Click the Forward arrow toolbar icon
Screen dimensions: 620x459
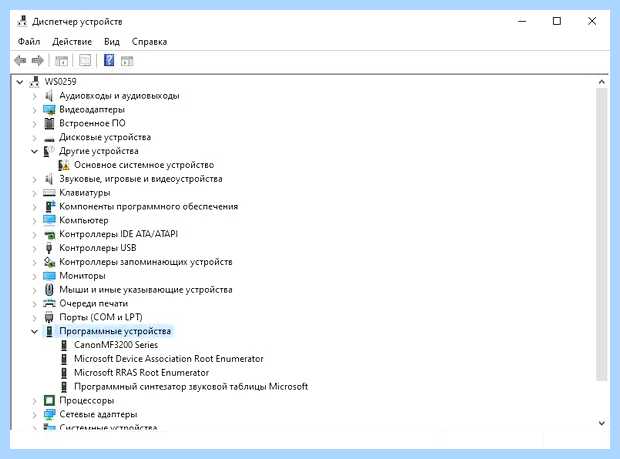click(38, 60)
